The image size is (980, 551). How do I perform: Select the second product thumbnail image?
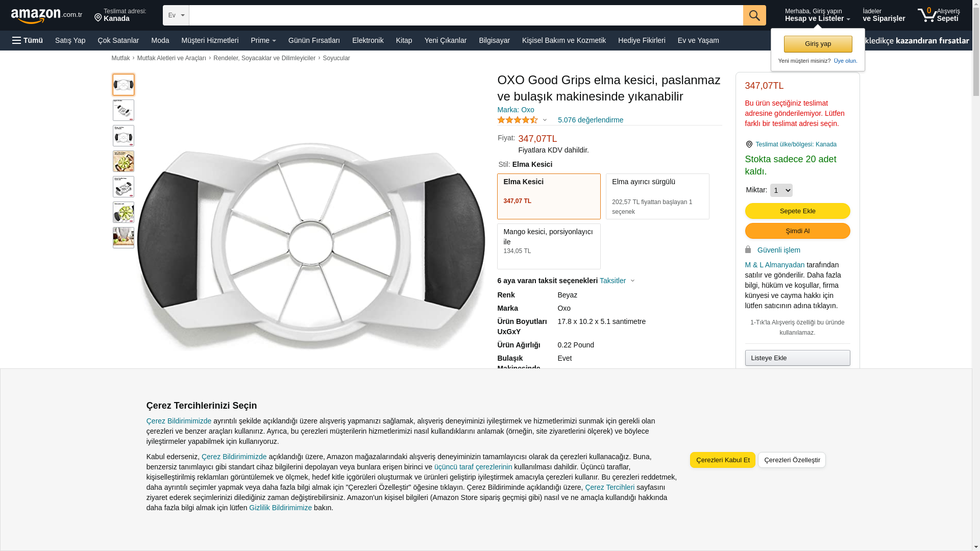coord(124,110)
